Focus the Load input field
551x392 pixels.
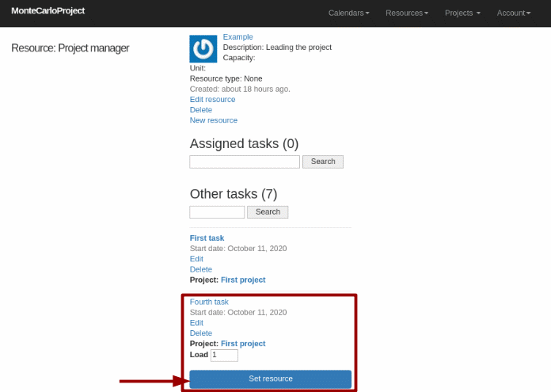tap(224, 355)
